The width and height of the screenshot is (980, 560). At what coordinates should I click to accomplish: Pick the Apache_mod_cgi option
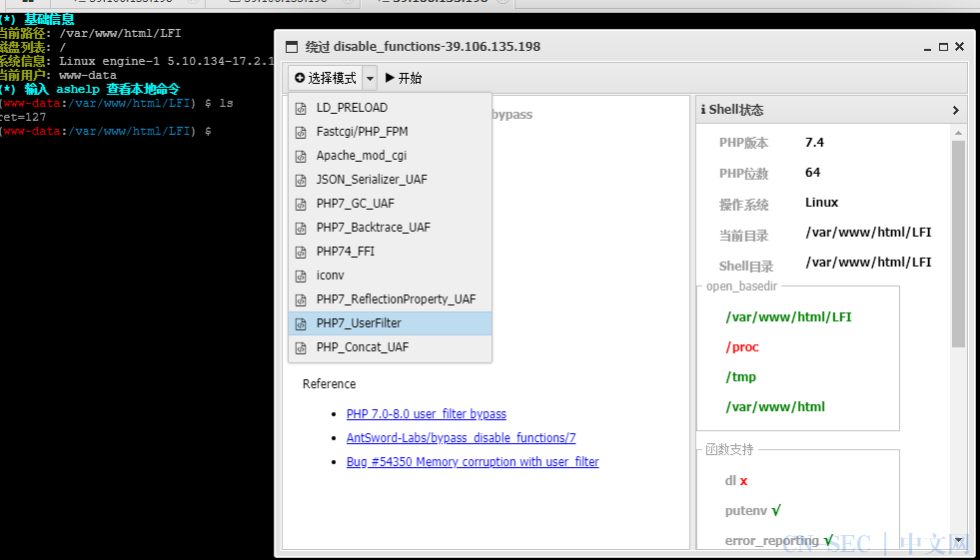click(390, 156)
